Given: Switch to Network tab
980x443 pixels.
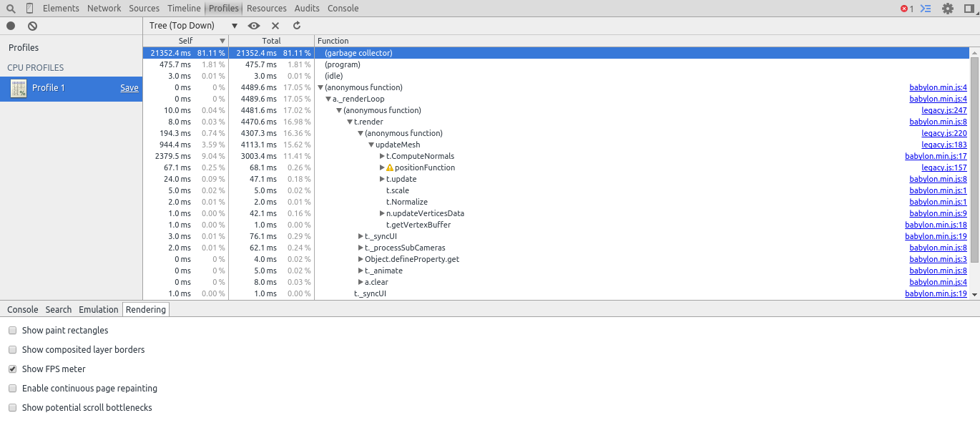Looking at the screenshot, I should (x=104, y=9).
